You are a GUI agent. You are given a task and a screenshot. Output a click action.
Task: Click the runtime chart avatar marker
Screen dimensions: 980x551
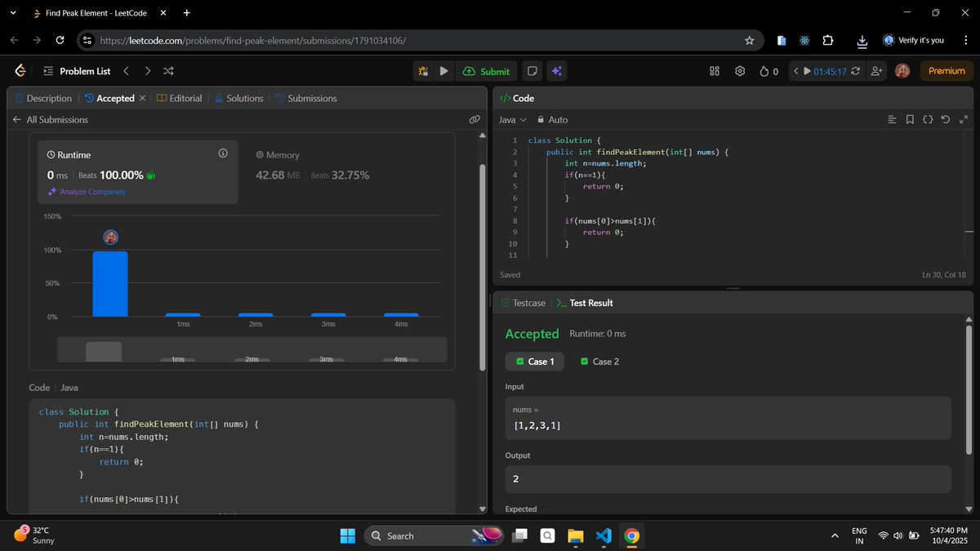click(111, 238)
